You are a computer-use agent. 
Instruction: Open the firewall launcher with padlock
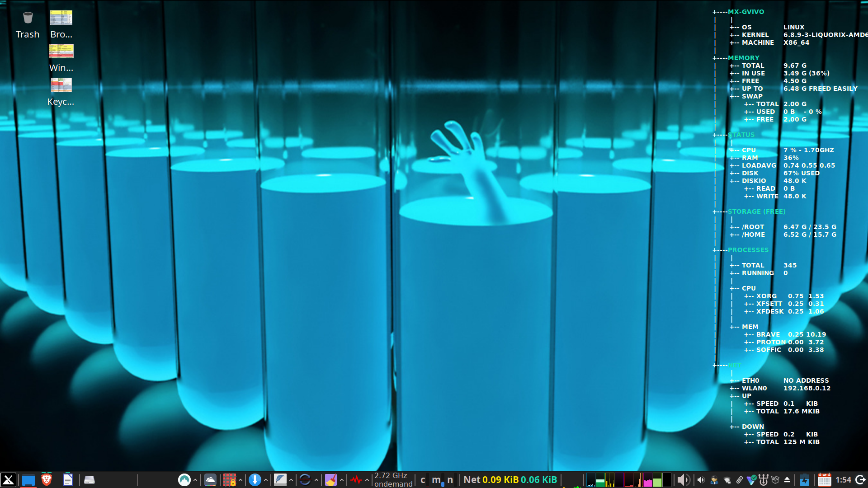230,480
